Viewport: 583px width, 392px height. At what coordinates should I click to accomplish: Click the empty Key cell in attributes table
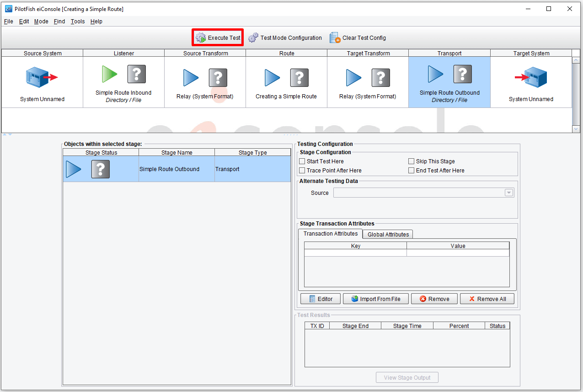[355, 253]
